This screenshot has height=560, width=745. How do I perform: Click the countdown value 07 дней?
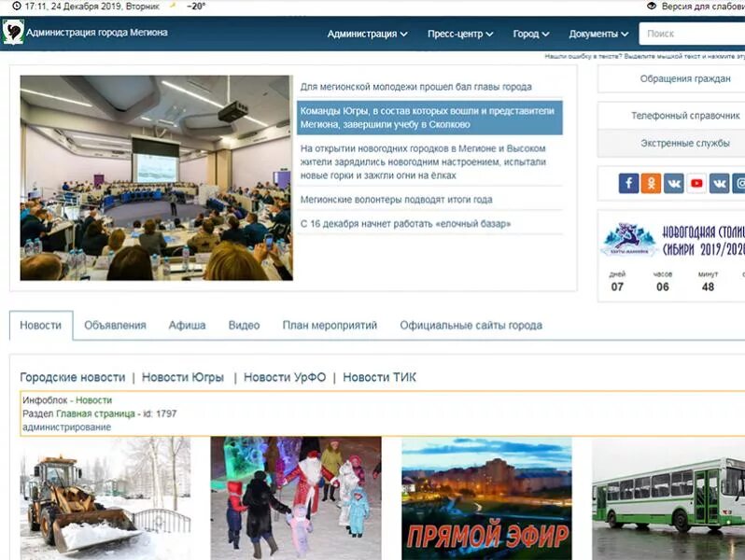tap(617, 287)
